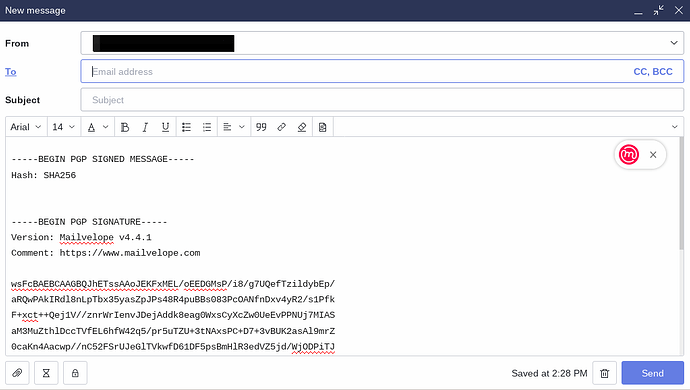Add CC, BCC recipients
The image size is (690, 390).
[x=653, y=72]
